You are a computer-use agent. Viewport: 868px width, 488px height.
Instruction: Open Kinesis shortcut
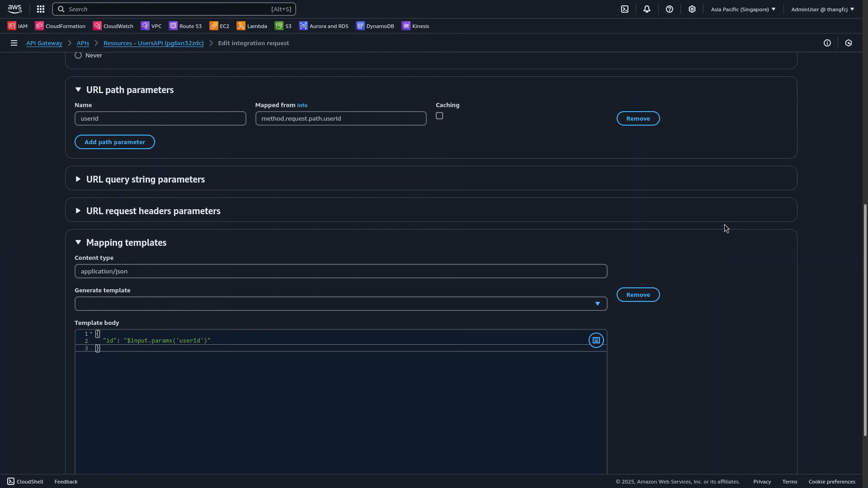click(x=415, y=26)
